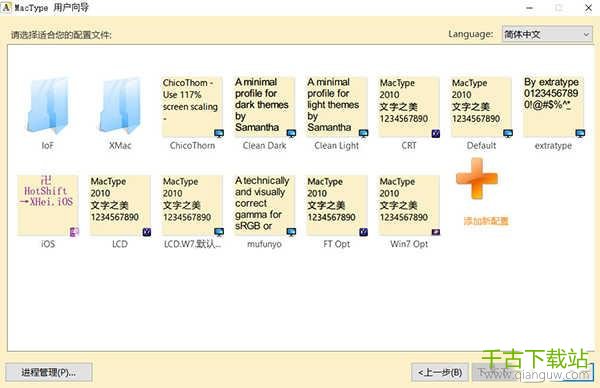Viewport: 600px width, 388px height.
Task: Click the 进程管理(P)... button
Action: click(x=49, y=372)
